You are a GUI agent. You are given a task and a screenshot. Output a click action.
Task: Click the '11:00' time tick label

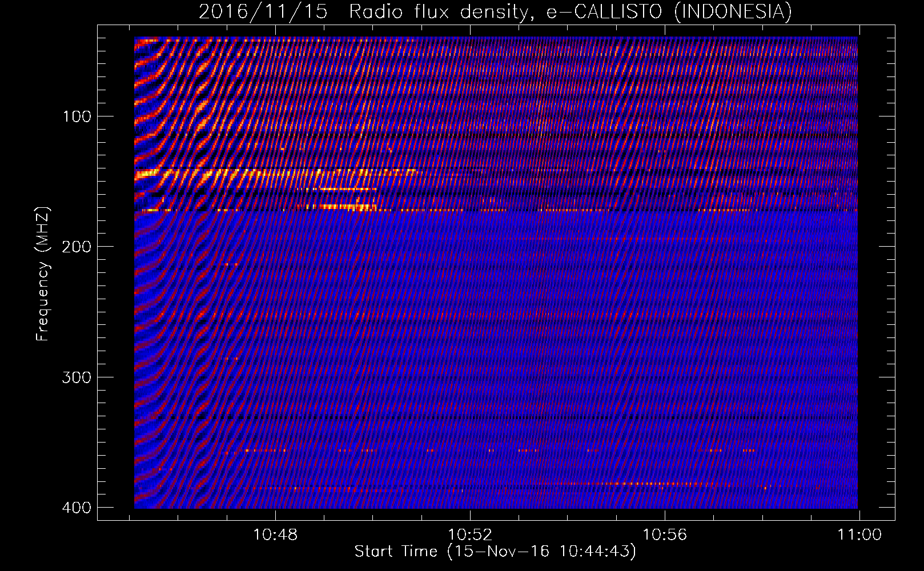pos(859,535)
